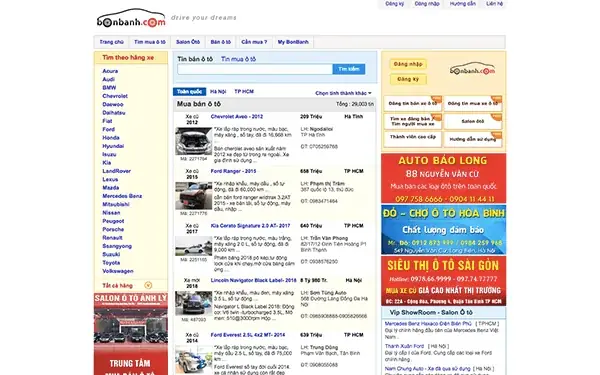Select Chevrolet in brand list
The image size is (600, 375).
coord(115,96)
